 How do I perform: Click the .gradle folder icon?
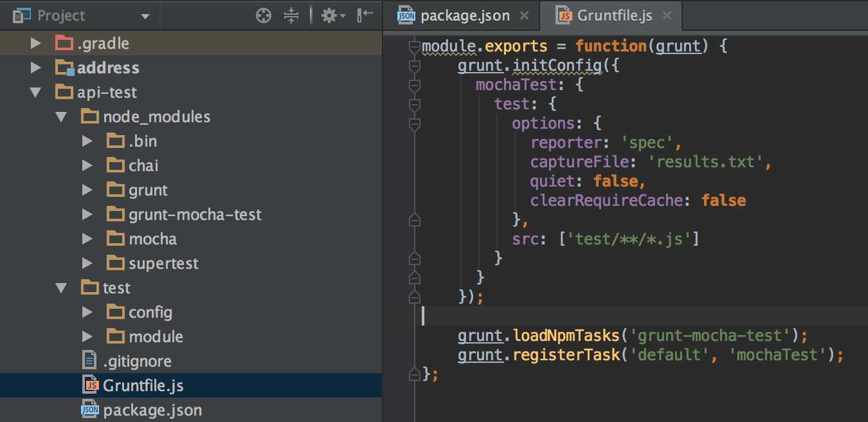[x=64, y=44]
